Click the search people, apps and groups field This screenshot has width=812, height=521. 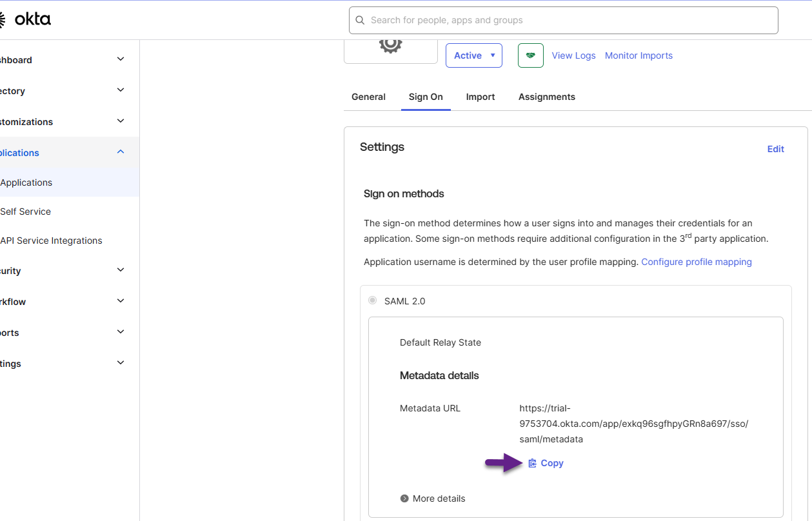click(x=568, y=21)
